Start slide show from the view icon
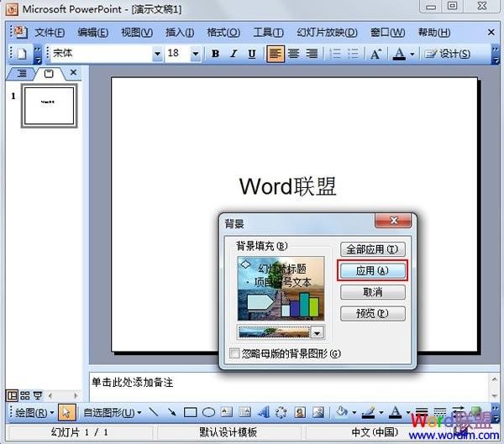This screenshot has width=504, height=444. click(38, 395)
